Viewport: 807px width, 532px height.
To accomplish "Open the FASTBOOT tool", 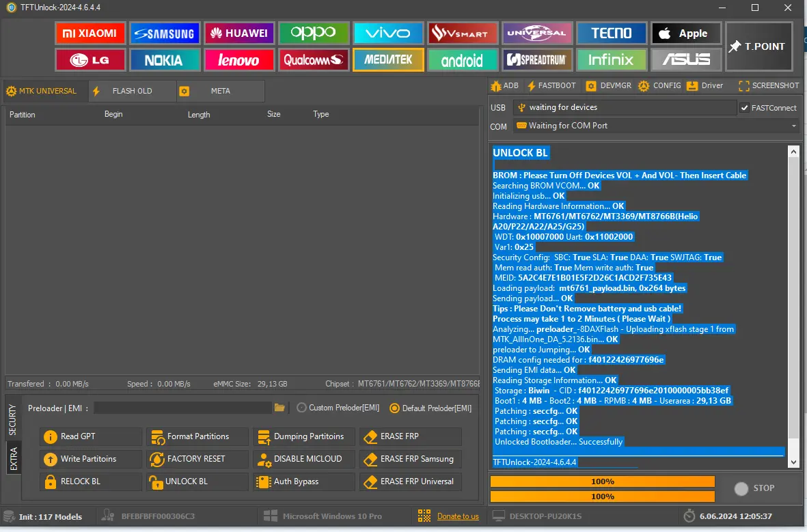I will 551,86.
